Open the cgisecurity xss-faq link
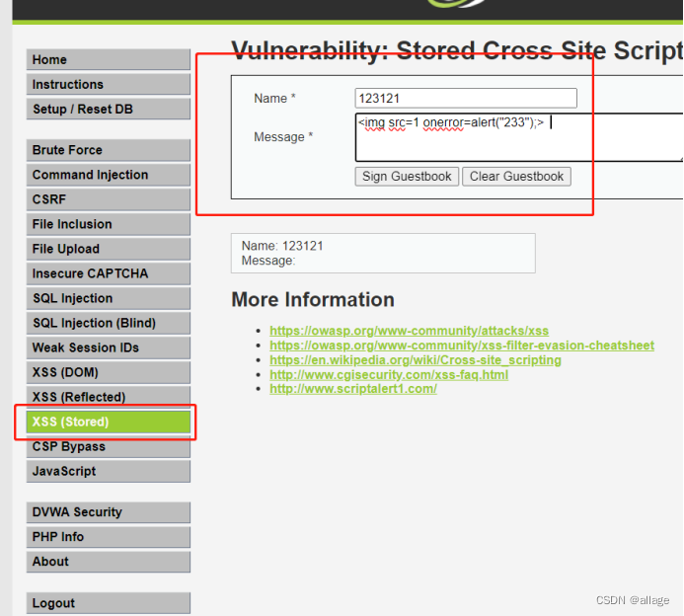The height and width of the screenshot is (616, 684). click(389, 375)
